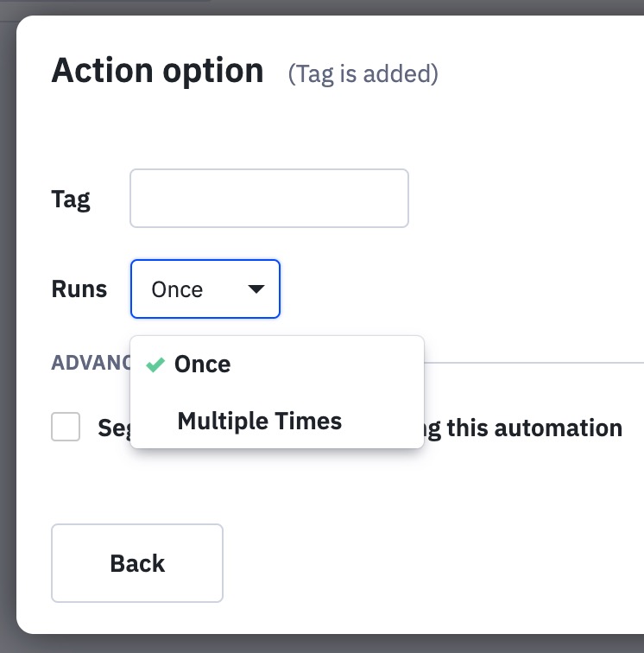Click the Runs dropdown arrow
This screenshot has width=644, height=653.
[256, 289]
